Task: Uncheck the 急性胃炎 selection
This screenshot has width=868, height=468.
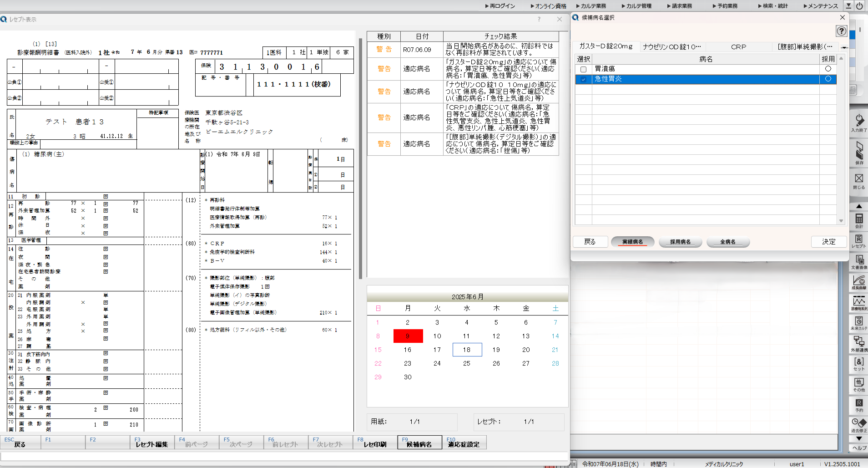Action: coord(584,79)
